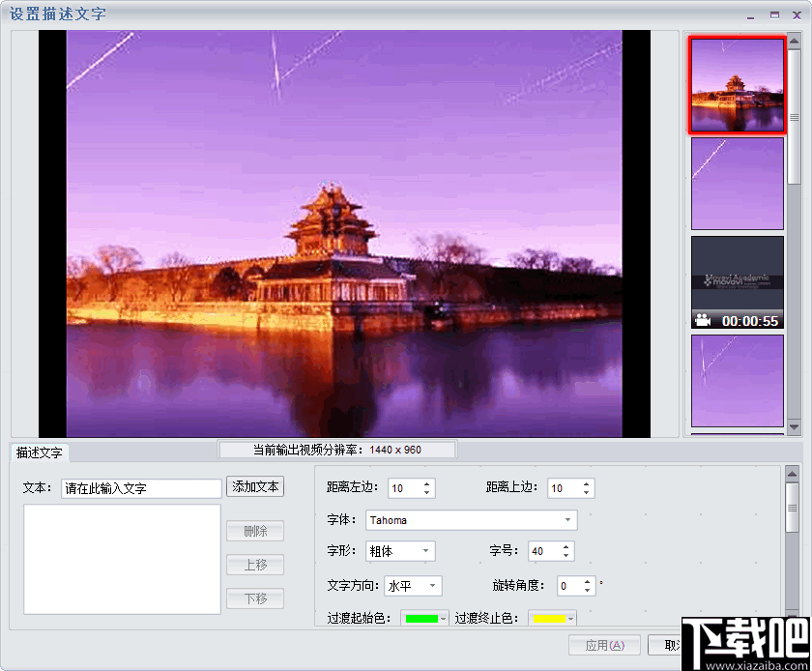
Task: Open the 字形 style dropdown showing 粗体
Action: pyautogui.click(x=423, y=551)
